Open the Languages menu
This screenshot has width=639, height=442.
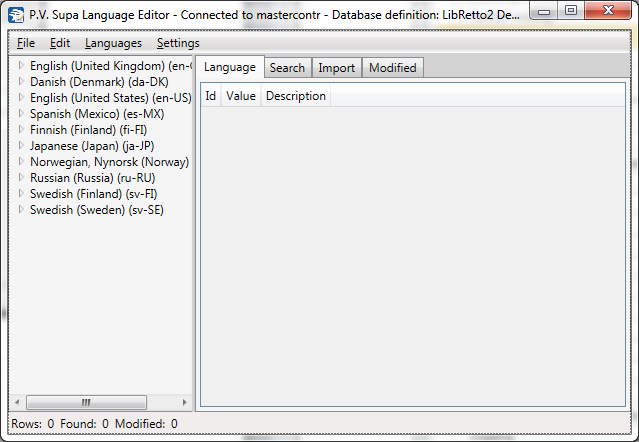click(113, 43)
